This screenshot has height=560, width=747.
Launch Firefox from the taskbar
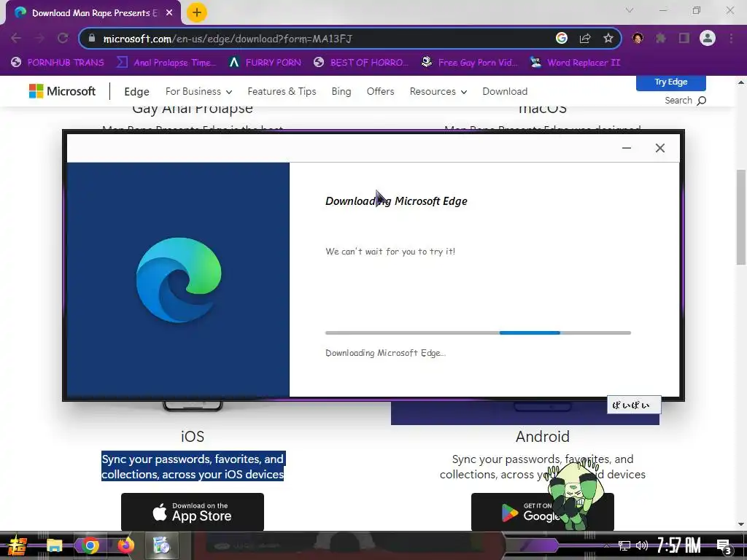[125, 545]
